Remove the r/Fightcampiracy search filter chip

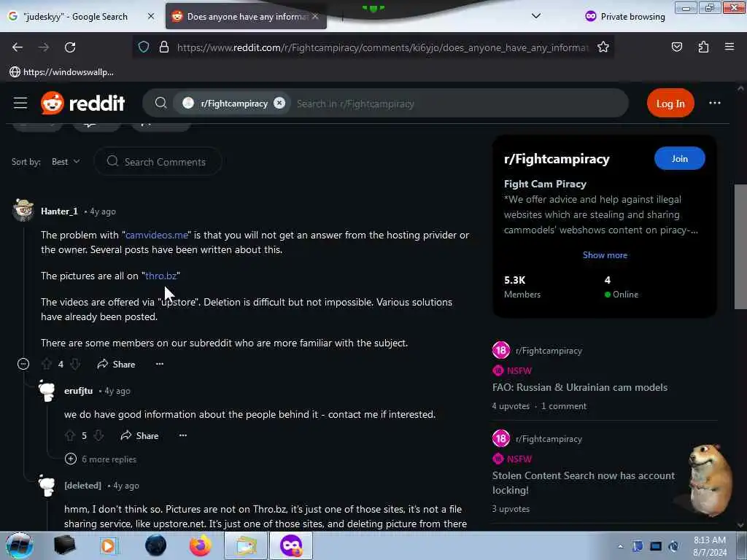click(x=279, y=103)
